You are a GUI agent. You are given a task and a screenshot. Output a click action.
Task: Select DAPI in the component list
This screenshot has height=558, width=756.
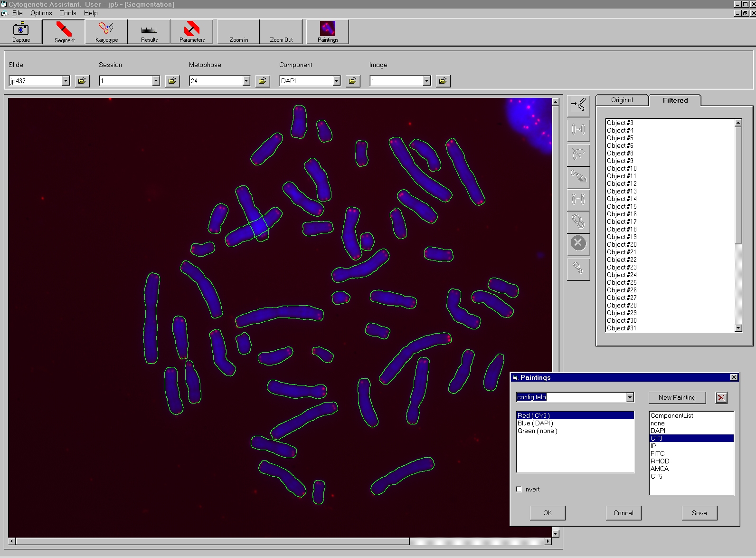tap(691, 431)
